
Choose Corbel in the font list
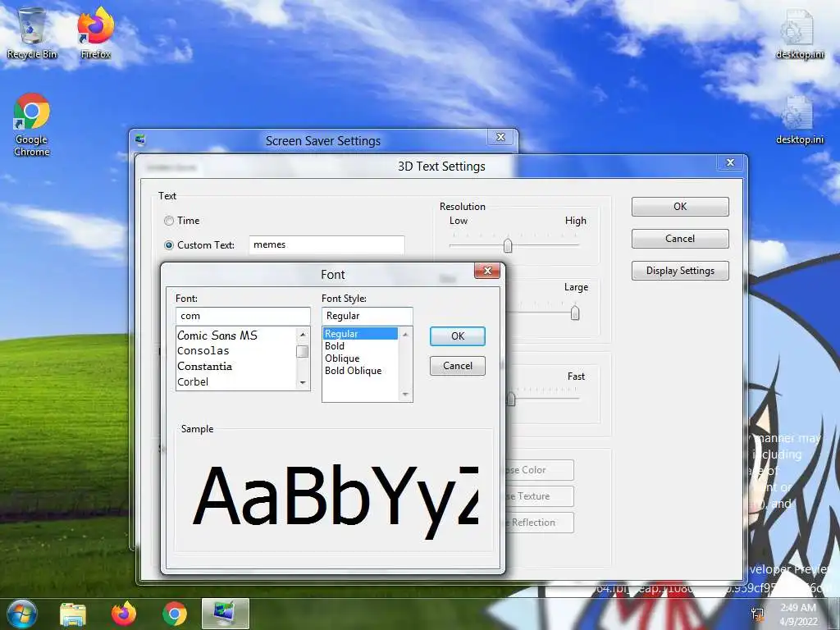tap(235, 382)
